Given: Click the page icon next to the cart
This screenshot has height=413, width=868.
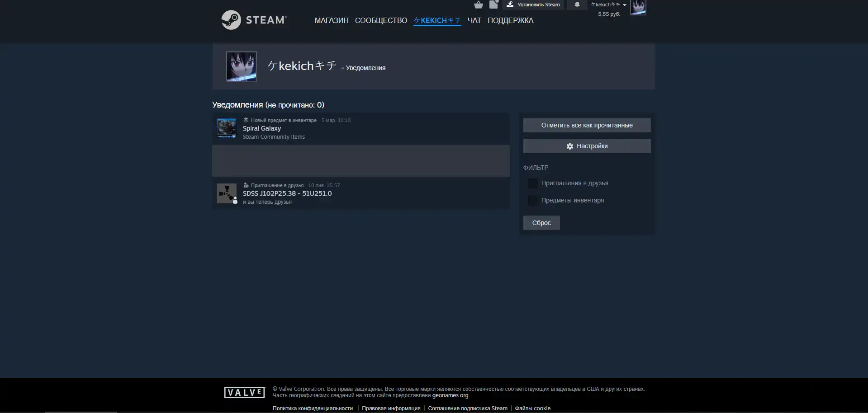Looking at the screenshot, I should (x=493, y=5).
